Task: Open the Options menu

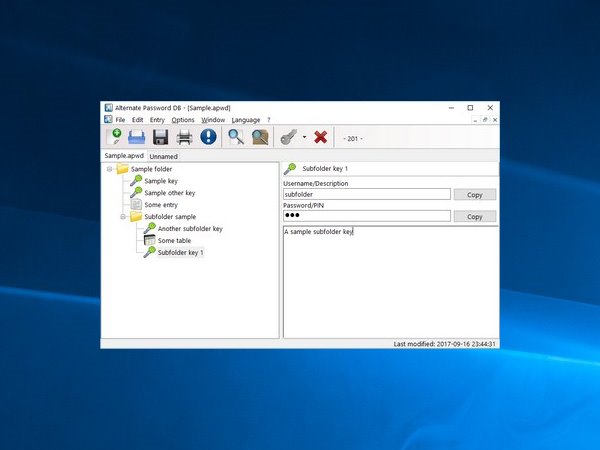Action: pyautogui.click(x=183, y=120)
